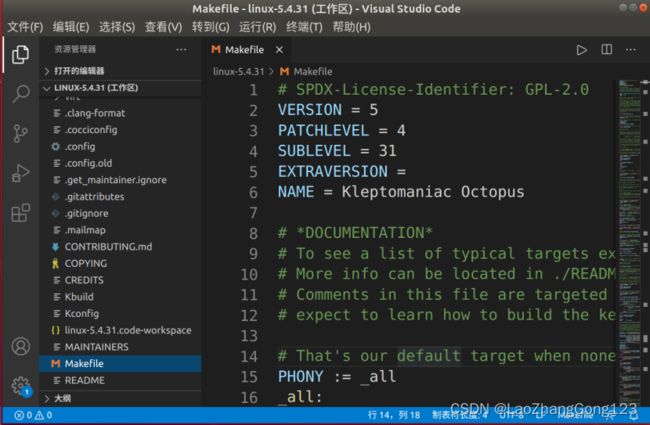This screenshot has height=425, width=650.
Task: Click the 'PHONY := _all' code line
Action: pos(337,377)
